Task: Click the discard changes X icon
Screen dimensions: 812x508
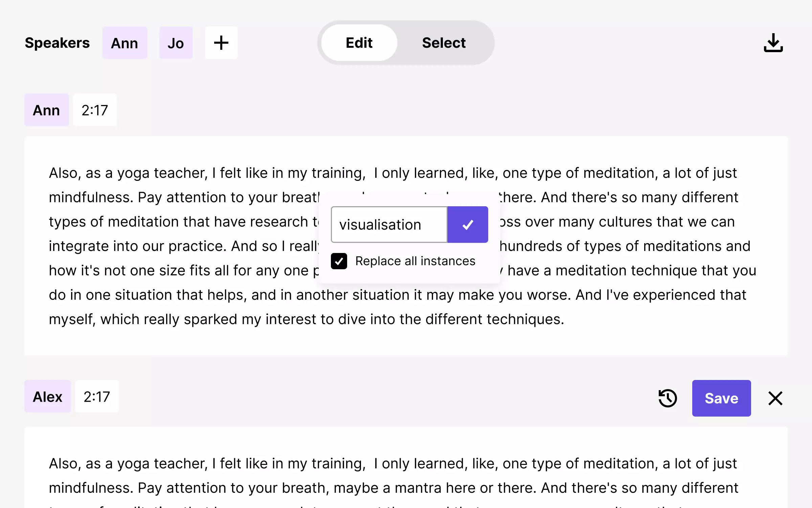Action: 776,398
